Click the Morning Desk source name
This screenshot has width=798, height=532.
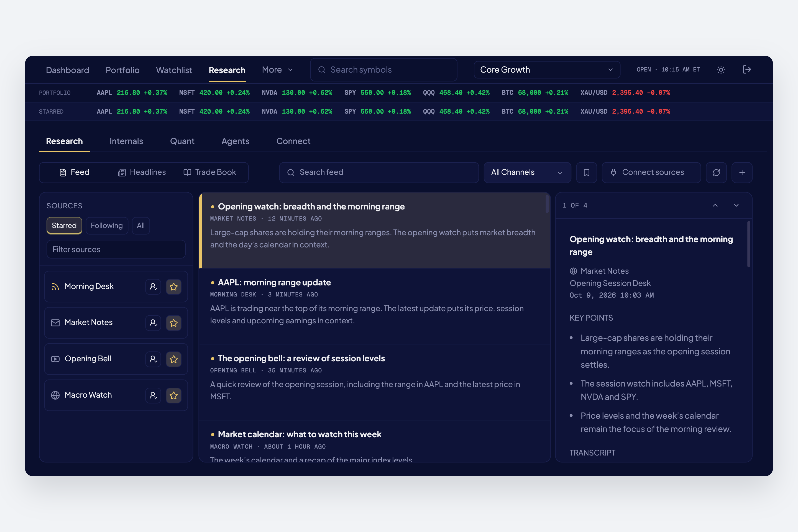click(x=89, y=287)
